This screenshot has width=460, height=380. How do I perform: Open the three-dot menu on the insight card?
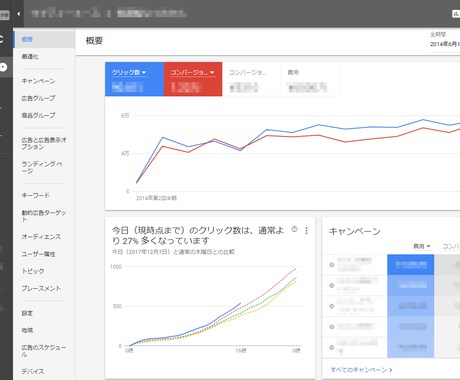pos(306,230)
